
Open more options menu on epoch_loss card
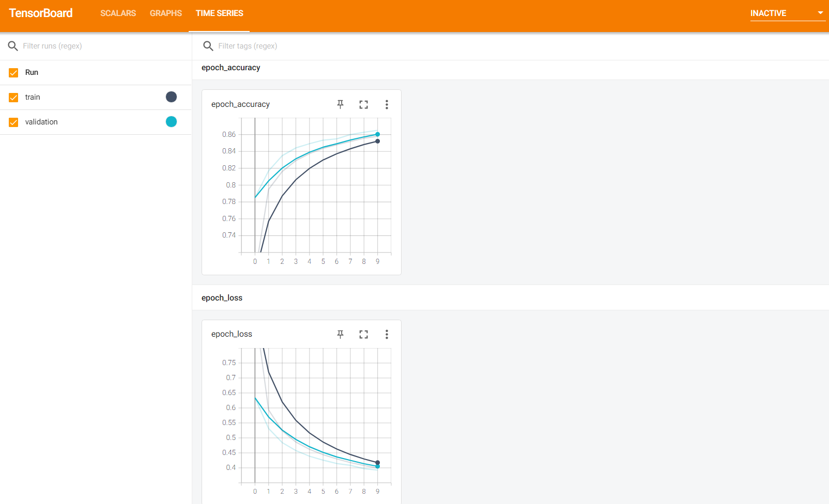[387, 334]
